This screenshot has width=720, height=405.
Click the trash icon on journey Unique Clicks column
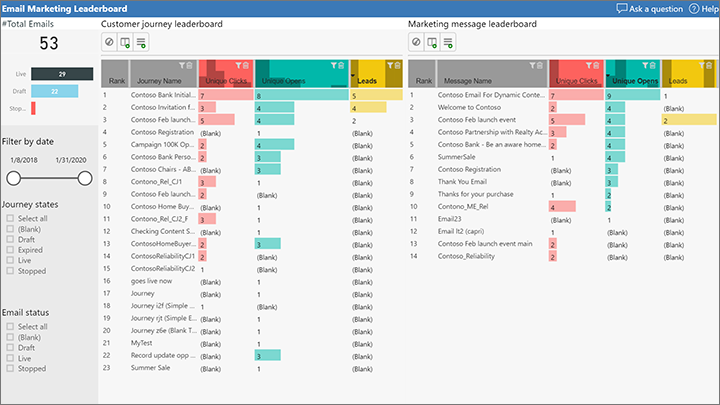pyautogui.click(x=246, y=66)
